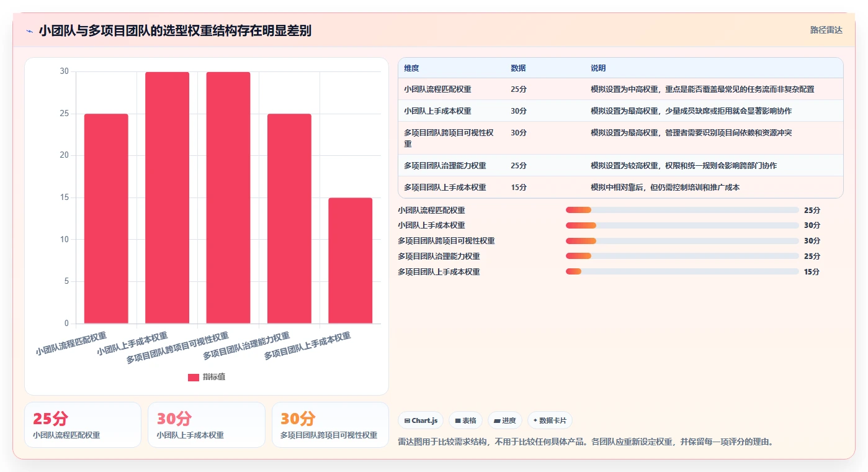Click the 25分 progress bar for 小团队流程匹配权重
868x472 pixels.
[x=682, y=210]
